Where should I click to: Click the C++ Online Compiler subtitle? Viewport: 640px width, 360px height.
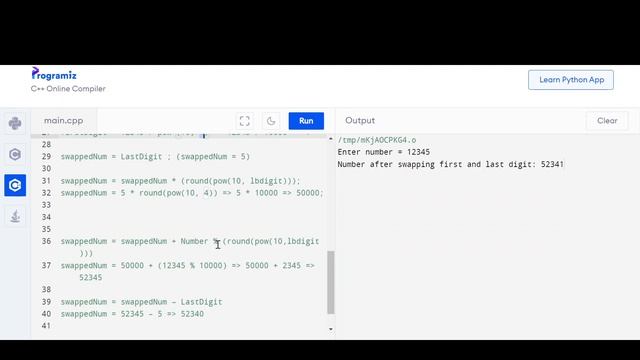click(68, 89)
